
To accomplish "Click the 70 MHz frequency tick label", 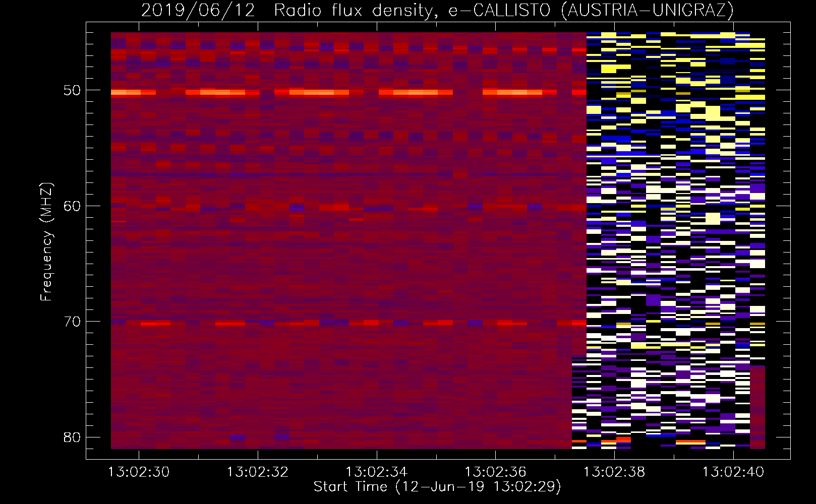I will point(72,322).
